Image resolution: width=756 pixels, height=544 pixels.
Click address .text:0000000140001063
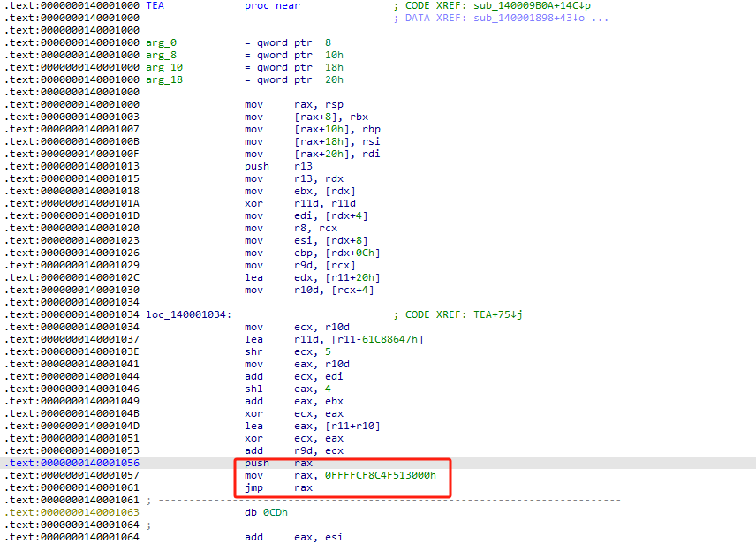(x=72, y=513)
